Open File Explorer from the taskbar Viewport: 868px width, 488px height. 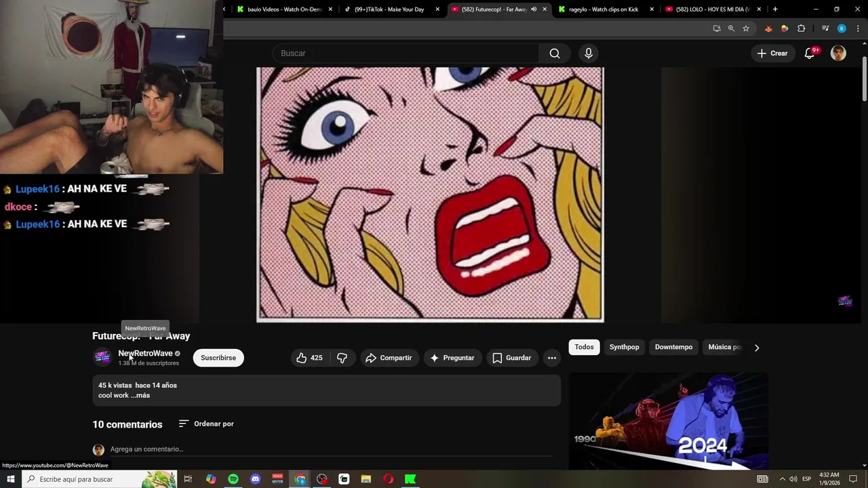click(366, 479)
